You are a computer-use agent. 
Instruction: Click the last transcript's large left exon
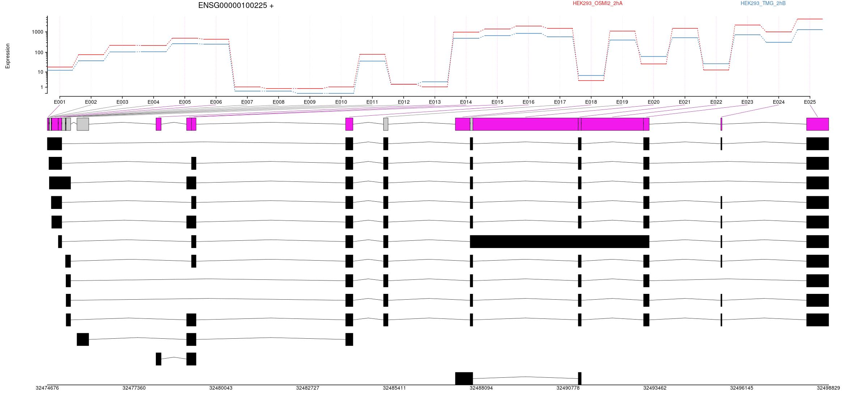point(464,378)
